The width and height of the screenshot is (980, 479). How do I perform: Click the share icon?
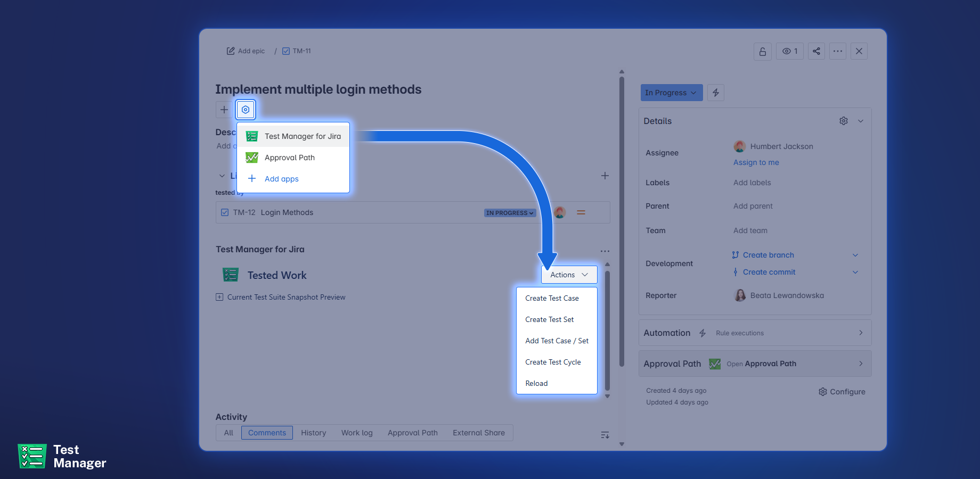[816, 51]
